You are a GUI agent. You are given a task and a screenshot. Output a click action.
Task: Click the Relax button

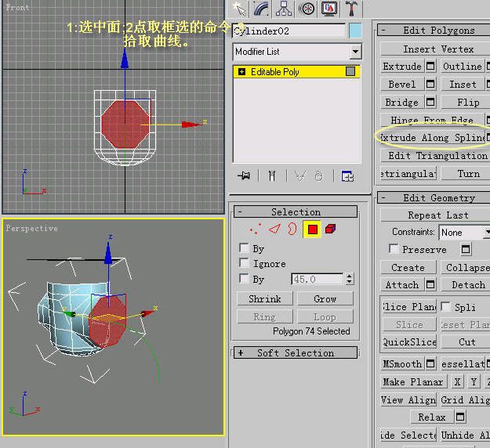(431, 417)
